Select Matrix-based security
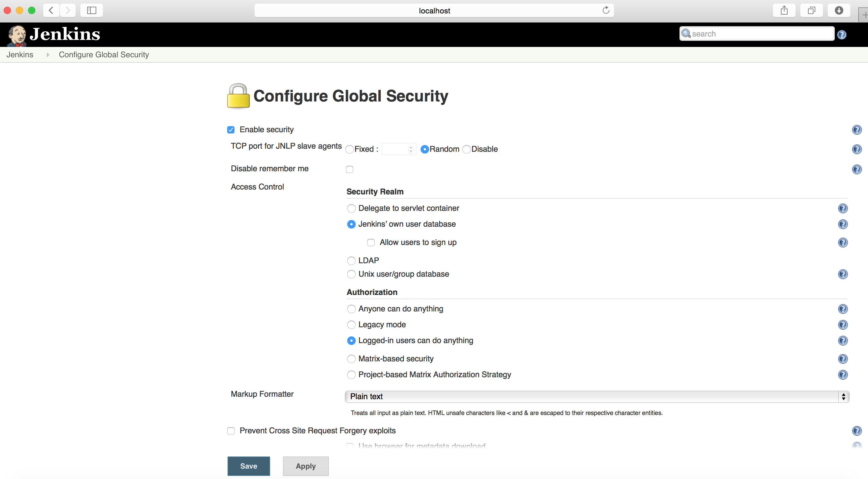This screenshot has height=479, width=868. click(351, 359)
